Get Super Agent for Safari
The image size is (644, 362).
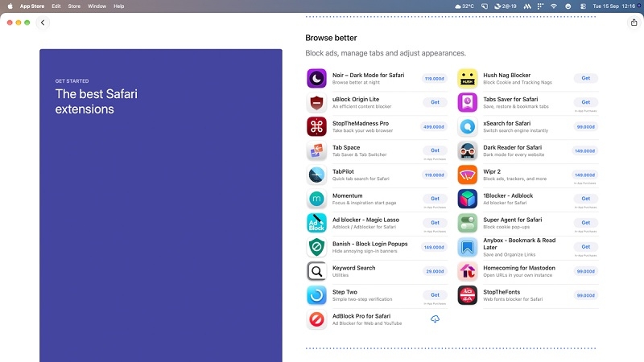pyautogui.click(x=586, y=223)
